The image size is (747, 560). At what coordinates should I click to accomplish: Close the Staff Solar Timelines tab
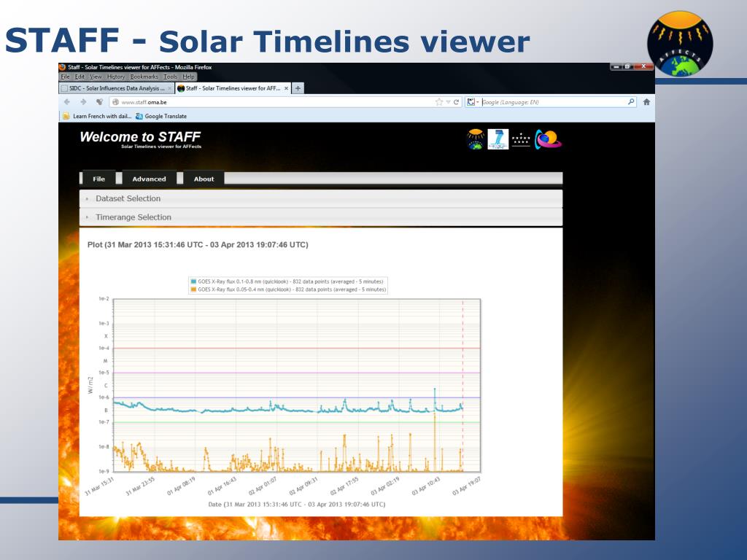click(286, 88)
